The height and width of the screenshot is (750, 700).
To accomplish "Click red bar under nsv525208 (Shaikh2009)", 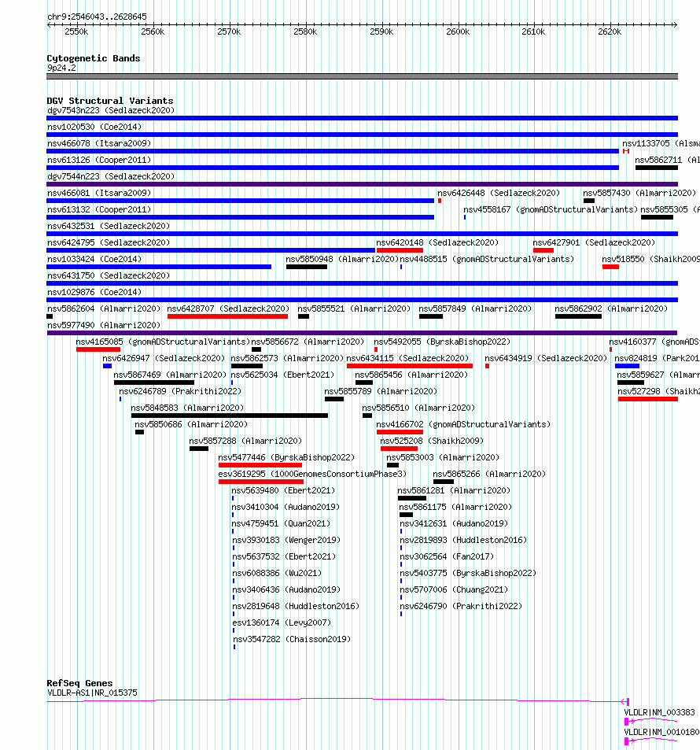I will [x=399, y=449].
